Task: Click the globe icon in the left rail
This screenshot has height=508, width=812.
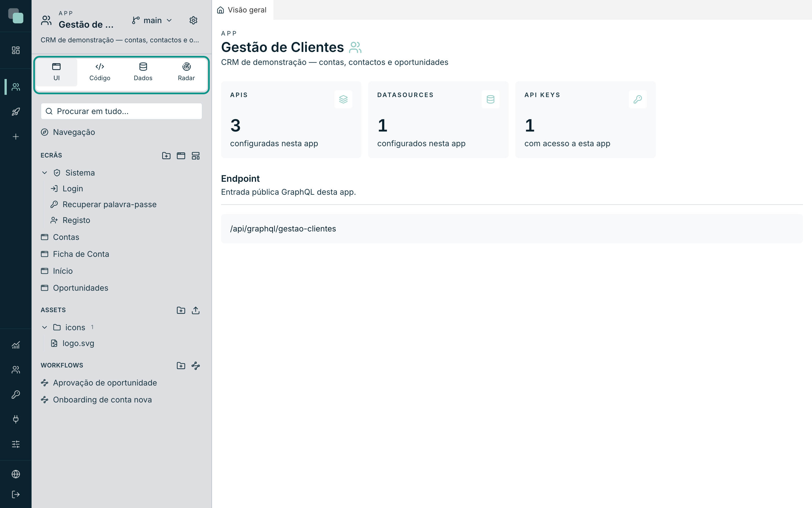Action: (16, 474)
